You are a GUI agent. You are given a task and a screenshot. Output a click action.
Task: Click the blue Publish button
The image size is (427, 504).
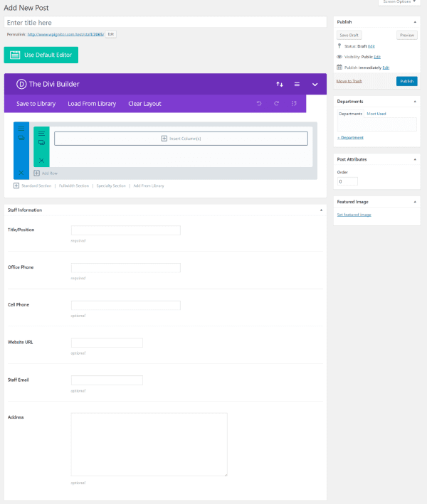(x=407, y=81)
